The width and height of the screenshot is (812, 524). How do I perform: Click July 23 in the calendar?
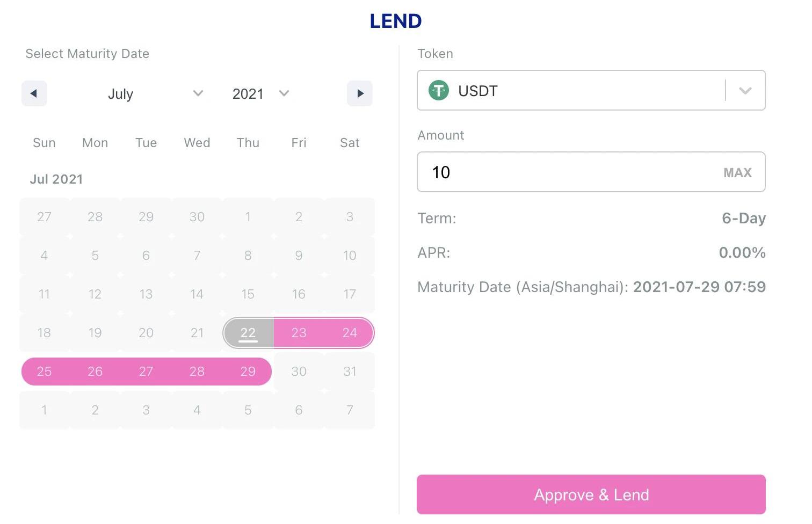coord(299,333)
